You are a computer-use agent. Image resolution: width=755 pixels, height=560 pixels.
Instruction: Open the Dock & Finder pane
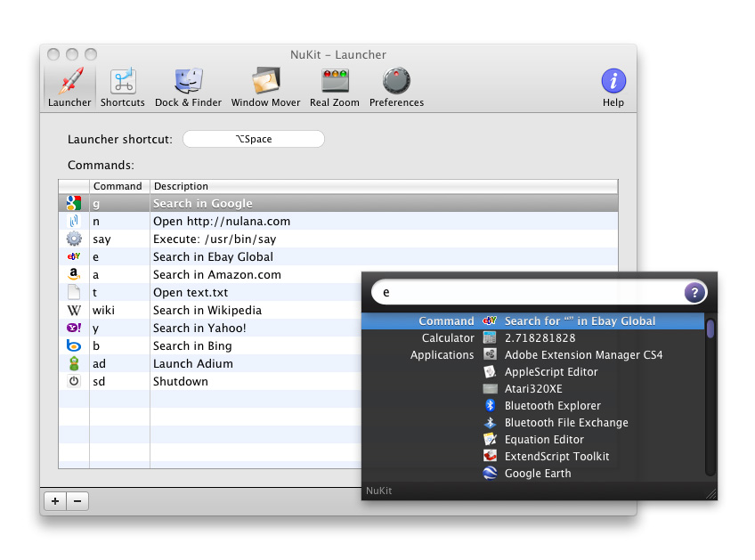point(188,87)
